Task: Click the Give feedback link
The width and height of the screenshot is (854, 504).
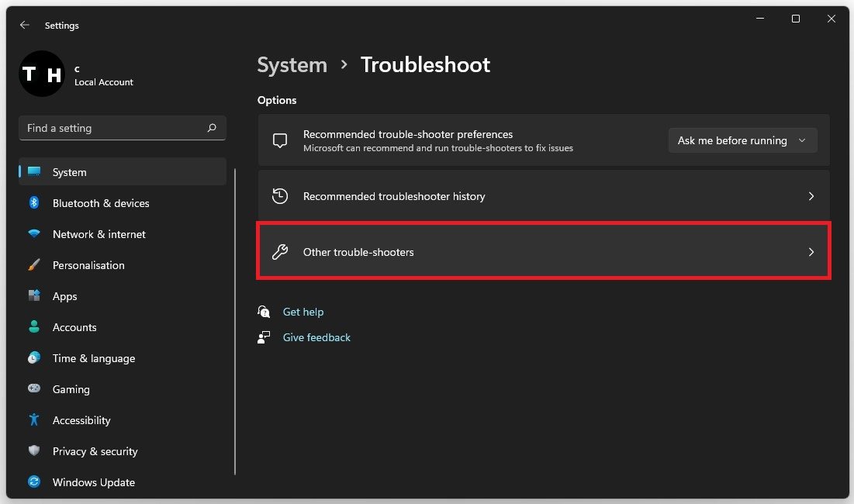Action: (316, 337)
